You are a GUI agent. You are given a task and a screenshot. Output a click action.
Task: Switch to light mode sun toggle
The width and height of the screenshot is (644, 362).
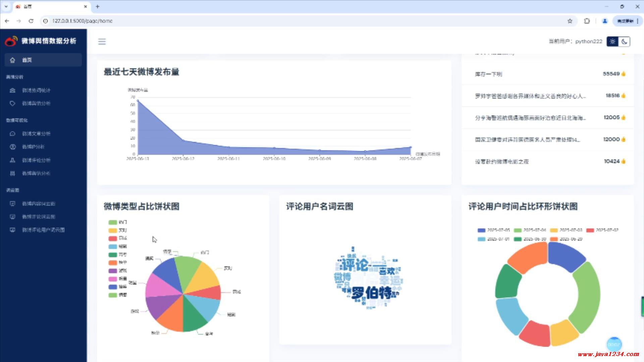[x=612, y=42]
